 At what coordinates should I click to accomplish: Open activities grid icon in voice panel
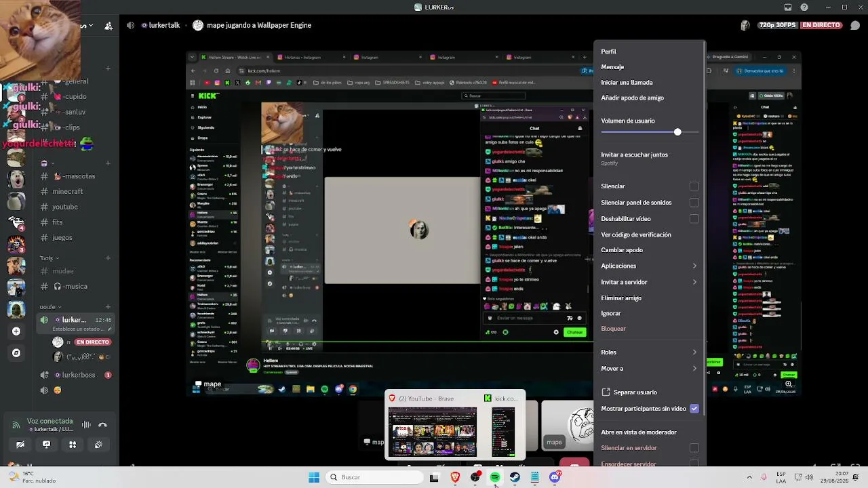(73, 445)
